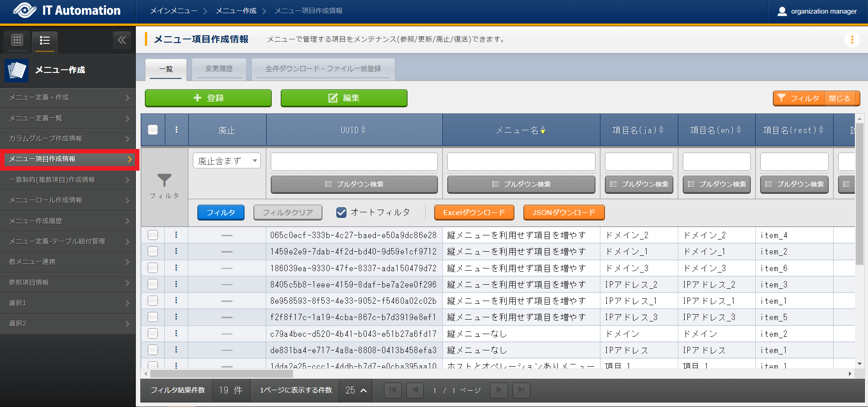The width and height of the screenshot is (868, 407).
Task: Switch sidebar to list view icon
Action: click(x=44, y=40)
